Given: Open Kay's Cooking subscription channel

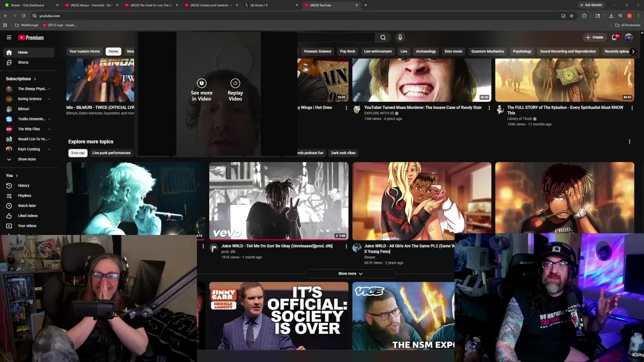Looking at the screenshot, I should tap(29, 149).
